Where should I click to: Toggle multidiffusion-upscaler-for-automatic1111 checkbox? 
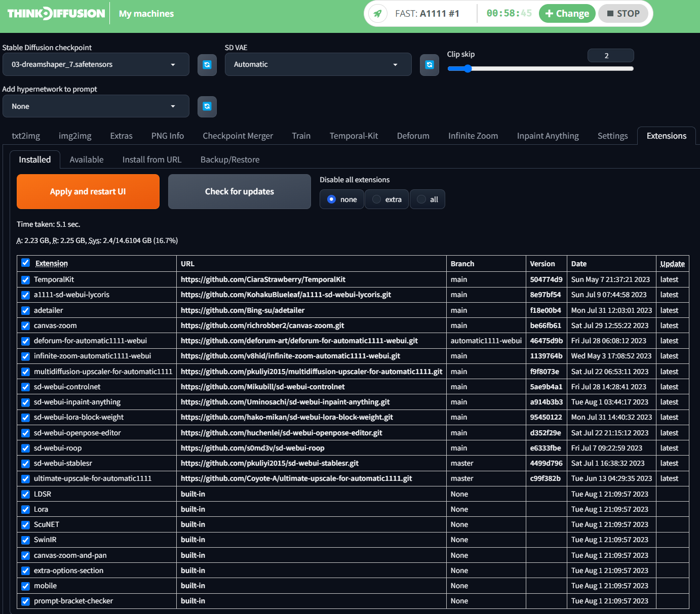[25, 372]
